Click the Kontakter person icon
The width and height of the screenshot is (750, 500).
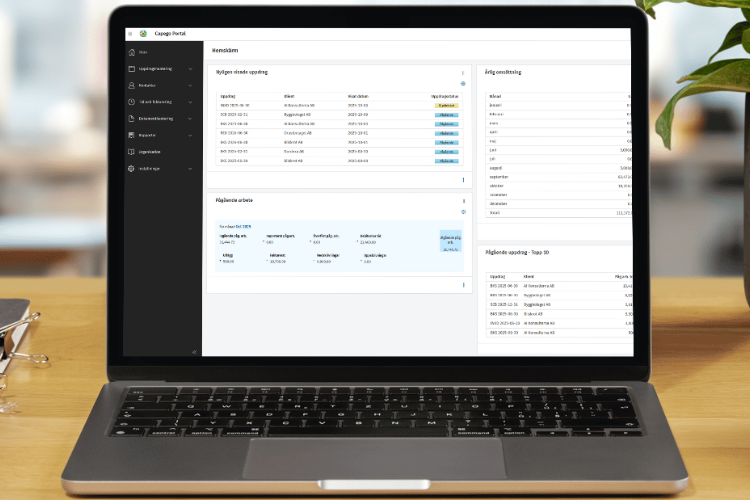[132, 86]
